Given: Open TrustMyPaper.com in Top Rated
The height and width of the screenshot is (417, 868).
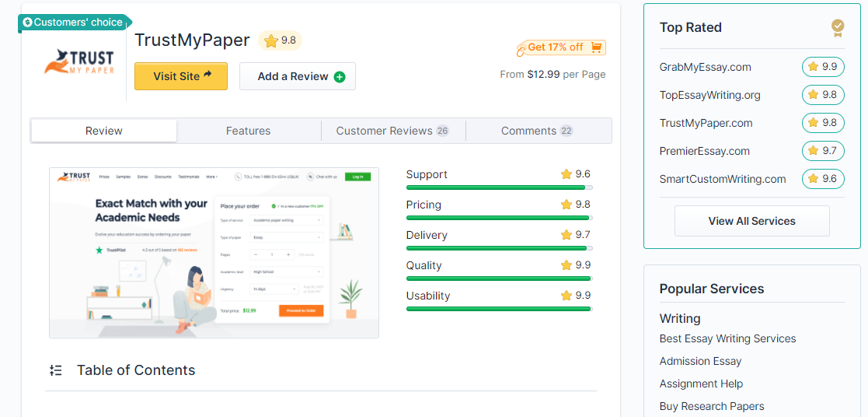Looking at the screenshot, I should tap(706, 123).
